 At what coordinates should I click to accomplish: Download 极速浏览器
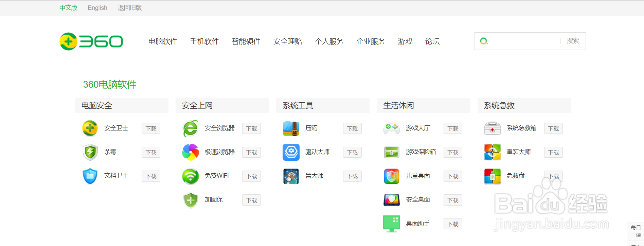251,152
